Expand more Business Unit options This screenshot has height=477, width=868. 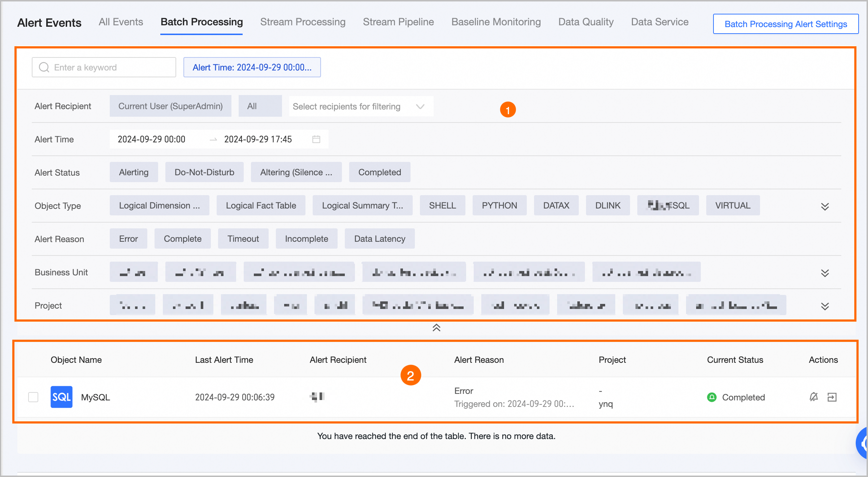(825, 273)
